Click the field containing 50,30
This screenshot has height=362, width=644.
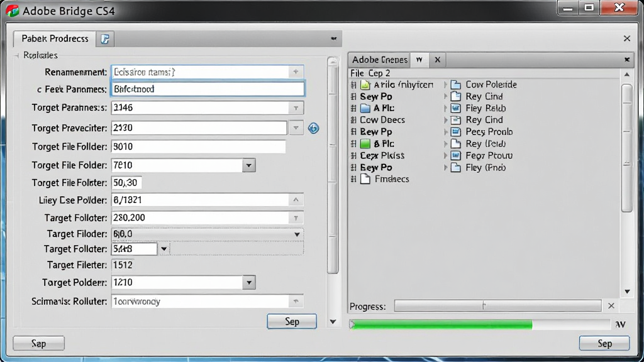126,183
